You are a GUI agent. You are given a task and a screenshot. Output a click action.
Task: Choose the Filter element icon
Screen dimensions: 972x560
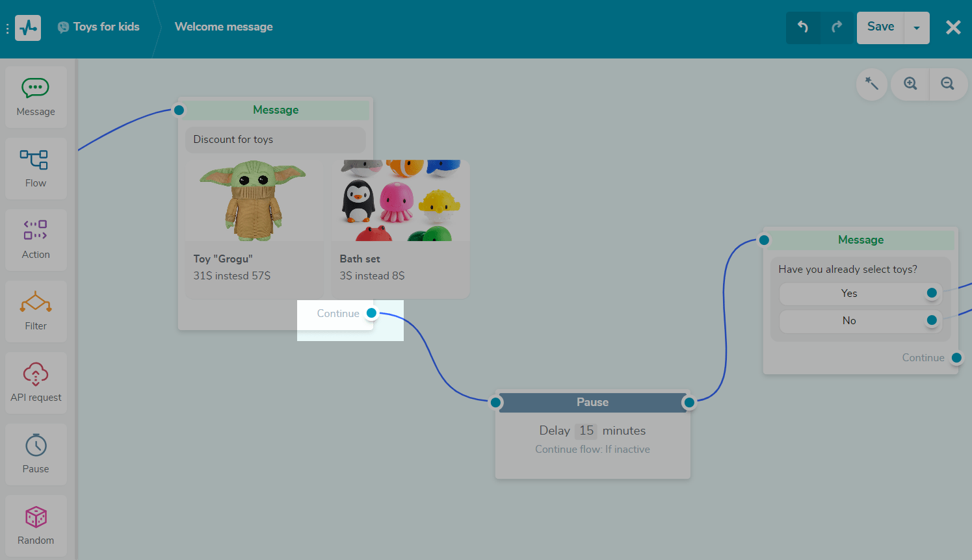tap(36, 311)
